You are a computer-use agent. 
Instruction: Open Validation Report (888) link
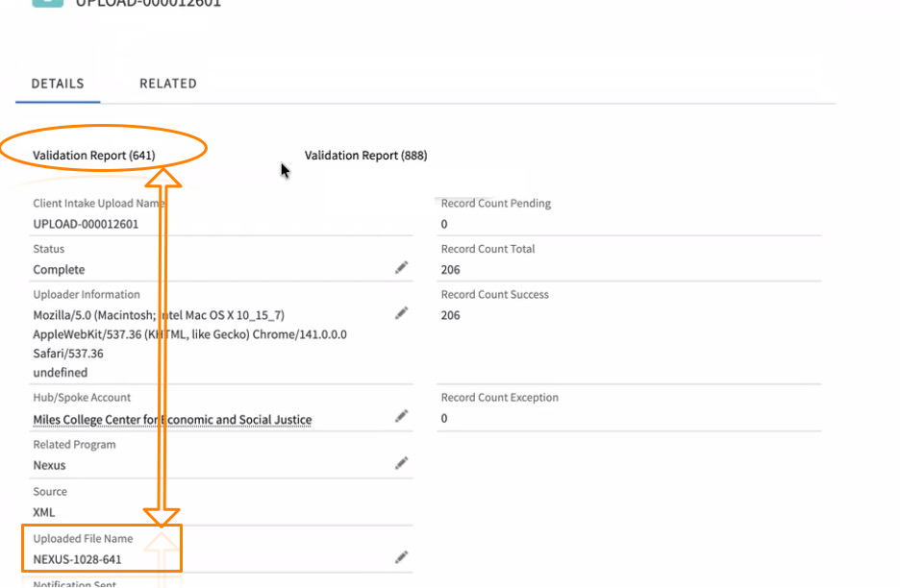pos(366,156)
